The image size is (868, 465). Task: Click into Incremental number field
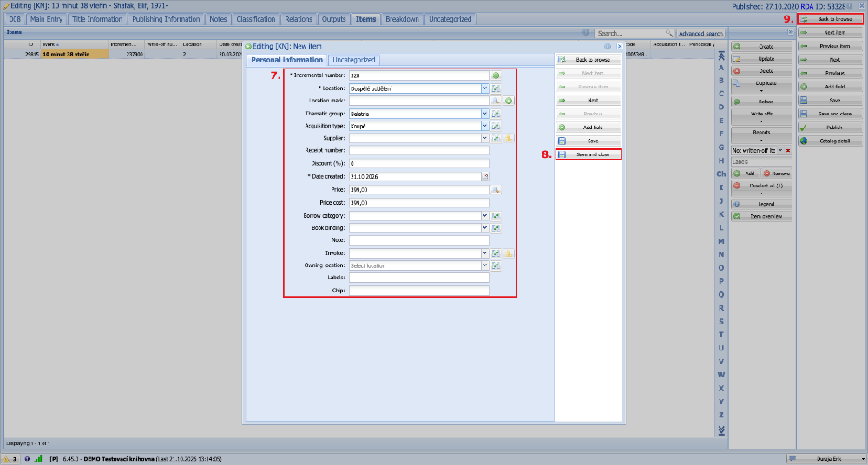pos(419,75)
